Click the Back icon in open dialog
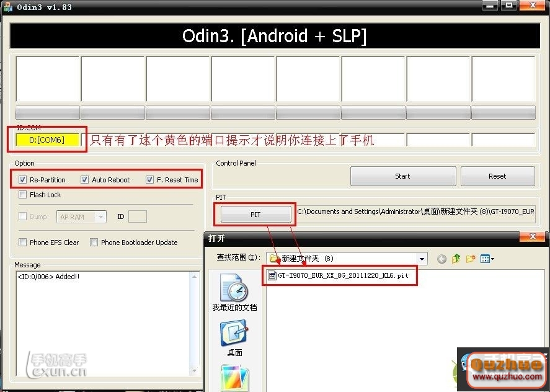This screenshot has width=550, height=392. [442, 259]
